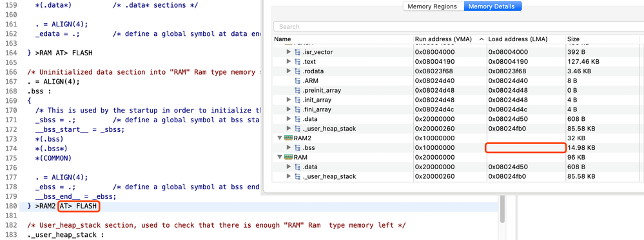644x240 pixels.
Task: Click the ".bss :" line in the editor
Action: click(x=39, y=91)
